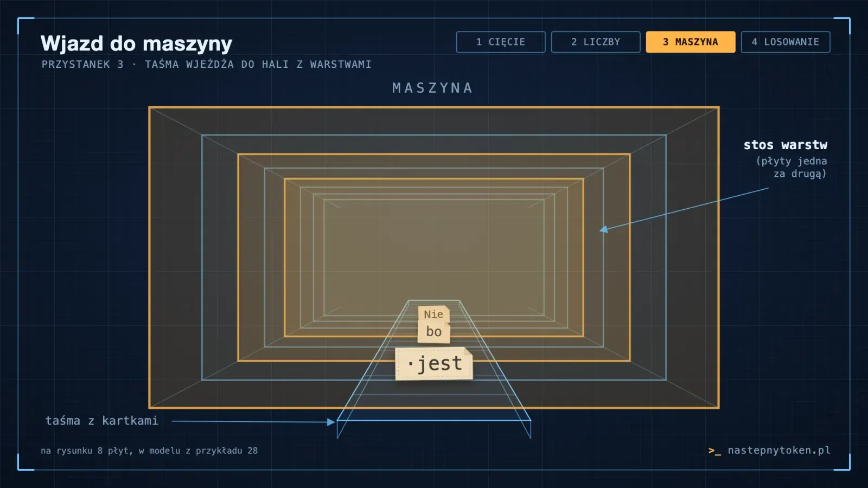
Task: Open the 2 LICZBY tab
Action: point(596,42)
